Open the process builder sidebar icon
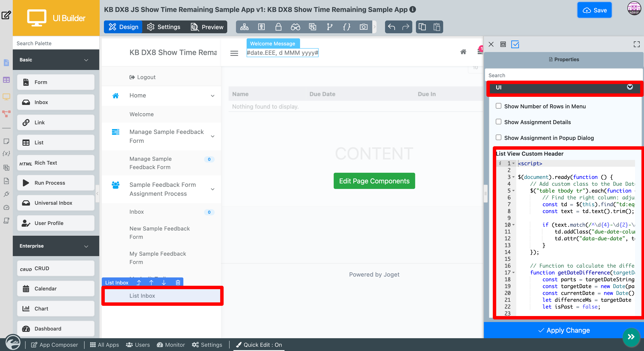 [x=6, y=114]
